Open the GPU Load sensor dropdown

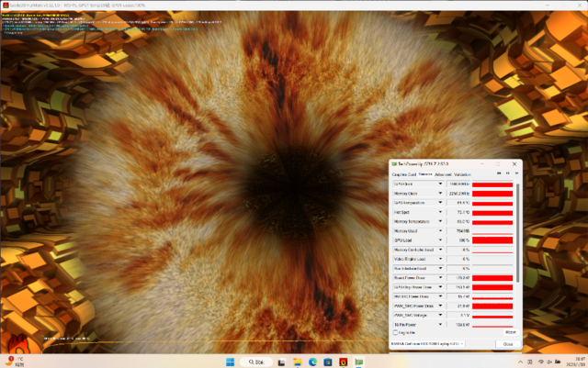[x=440, y=240]
